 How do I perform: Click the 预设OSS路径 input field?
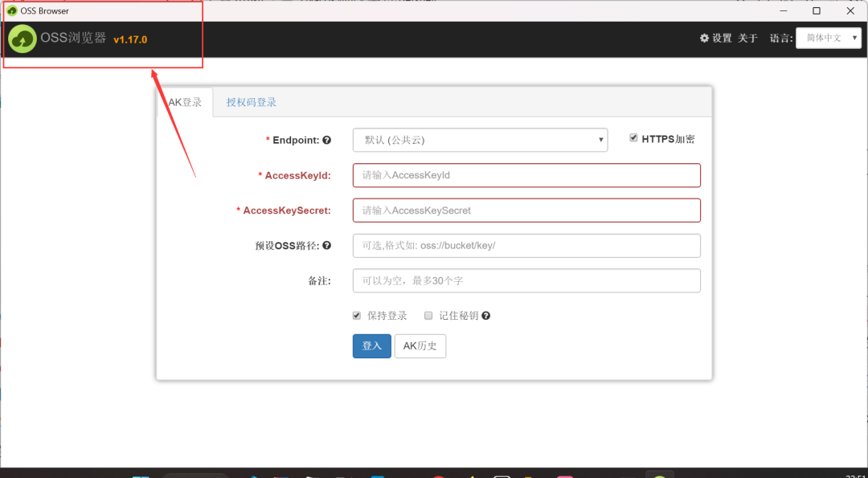click(526, 246)
